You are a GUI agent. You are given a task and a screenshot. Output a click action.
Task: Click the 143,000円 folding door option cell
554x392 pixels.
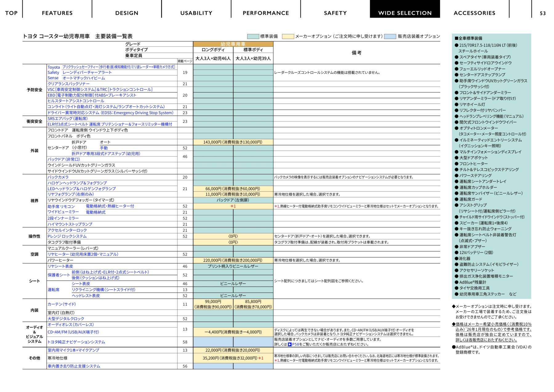click(233, 142)
